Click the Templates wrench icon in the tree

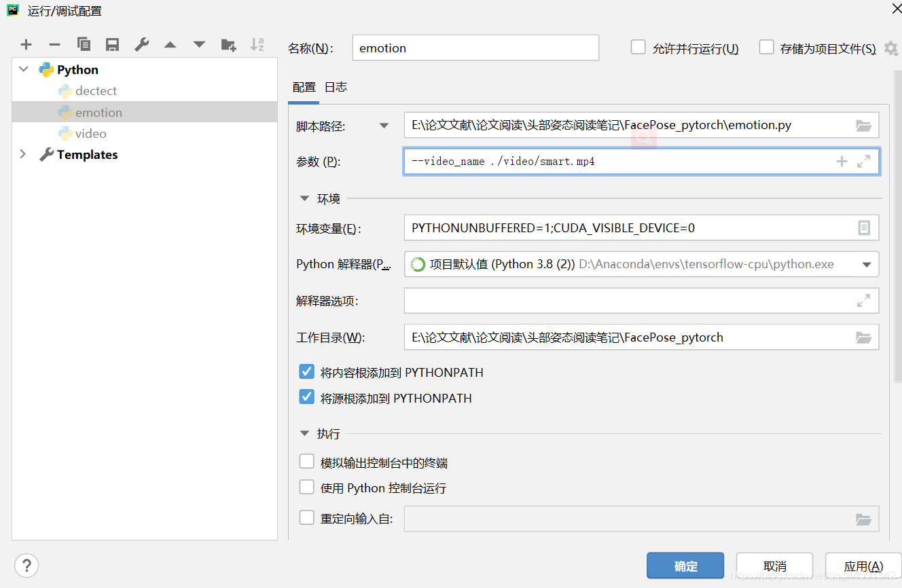pos(46,154)
